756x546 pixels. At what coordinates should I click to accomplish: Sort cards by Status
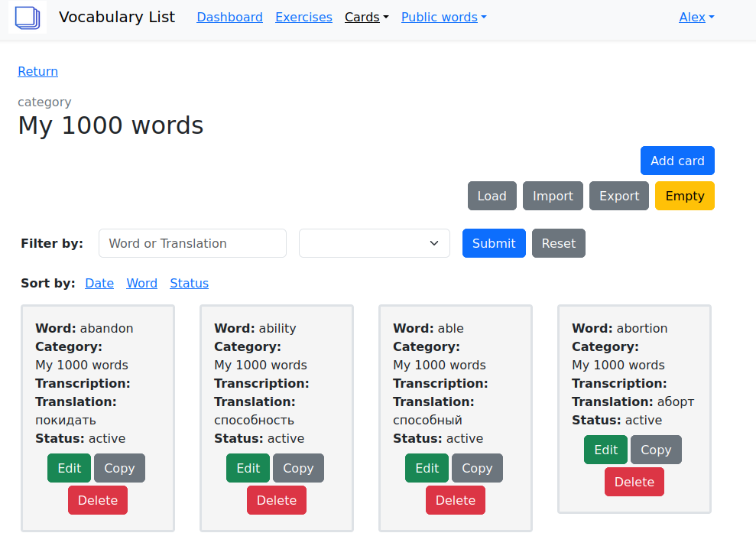click(x=189, y=283)
